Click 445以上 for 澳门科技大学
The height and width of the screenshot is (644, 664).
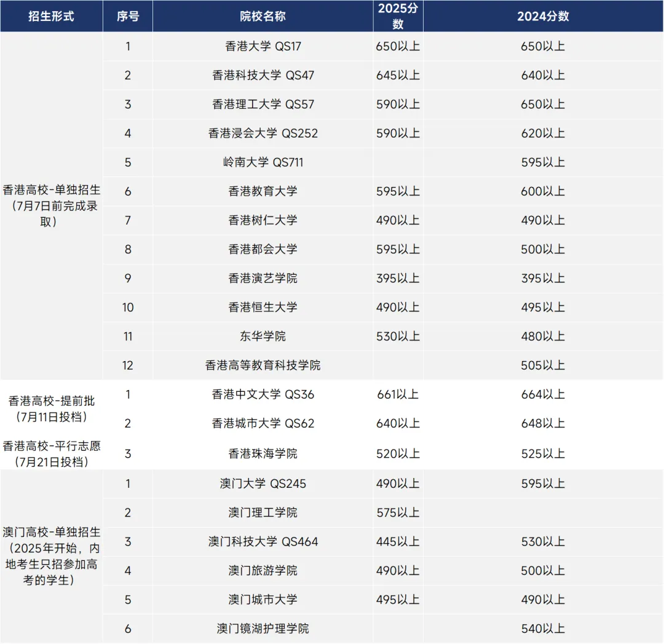coord(398,542)
